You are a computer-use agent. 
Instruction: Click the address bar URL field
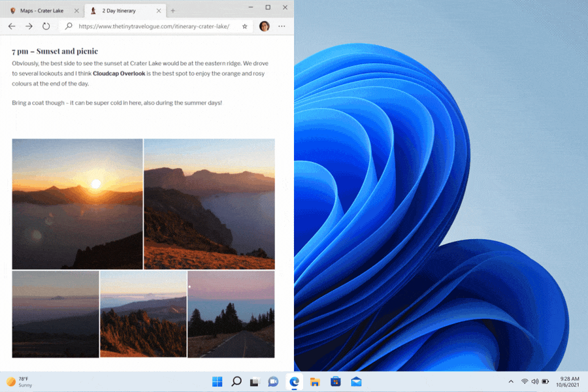[154, 26]
